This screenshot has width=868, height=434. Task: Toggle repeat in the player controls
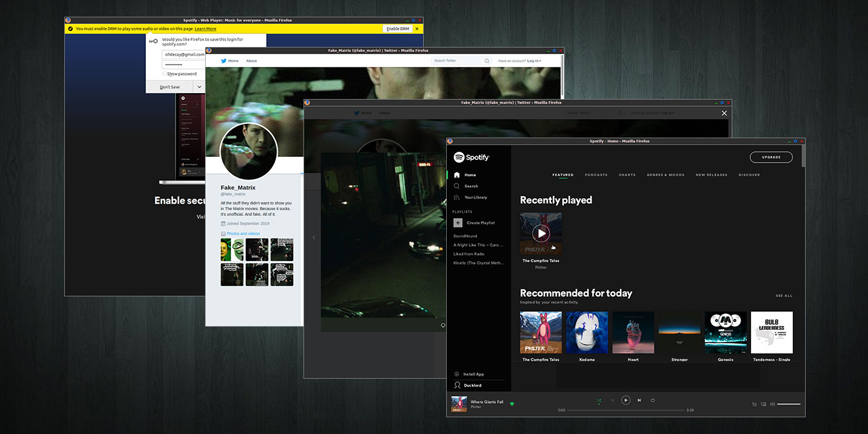pyautogui.click(x=653, y=400)
